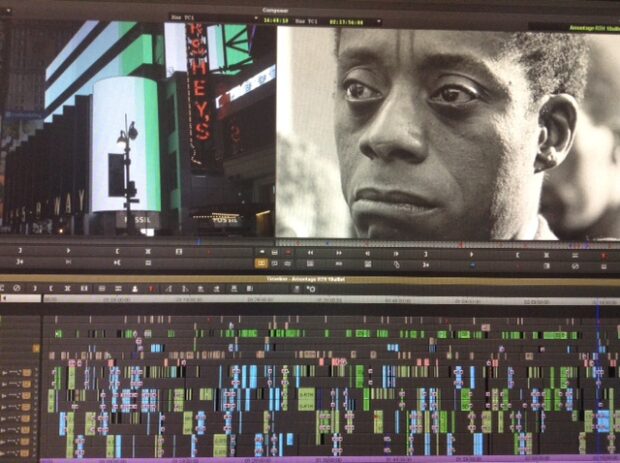620x463 pixels.
Task: Toggle orange button on first audio track
Action: [26, 372]
